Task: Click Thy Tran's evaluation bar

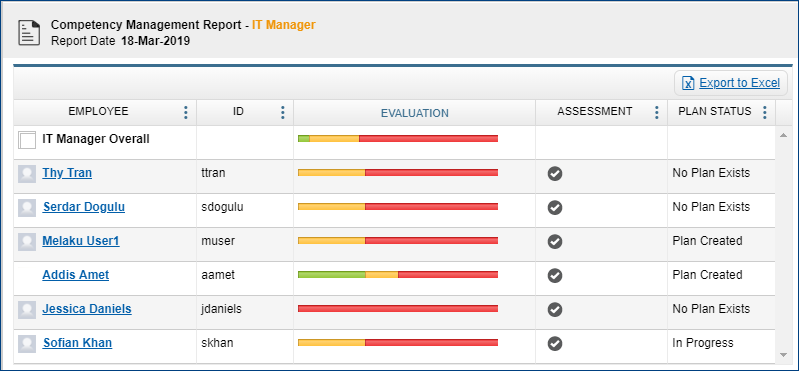Action: pyautogui.click(x=398, y=173)
